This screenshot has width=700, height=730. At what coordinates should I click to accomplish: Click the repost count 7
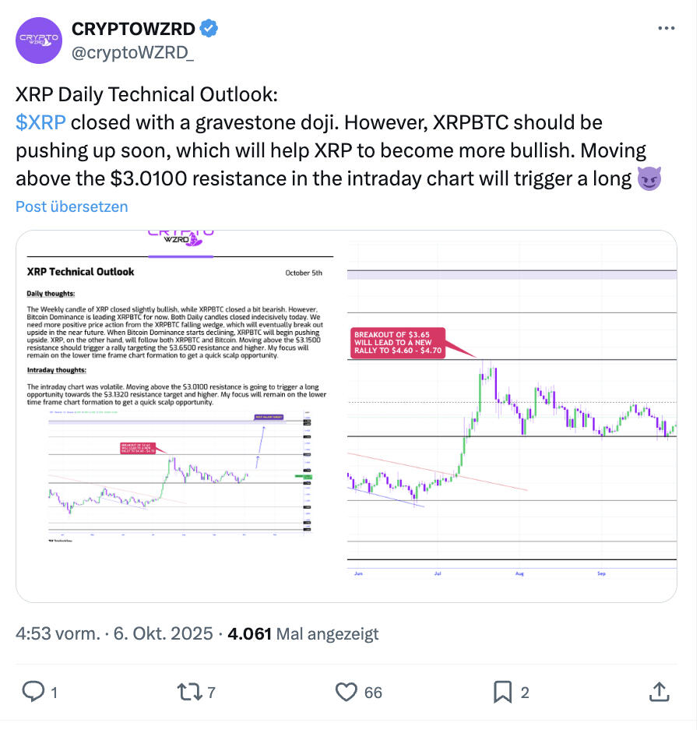point(211,692)
